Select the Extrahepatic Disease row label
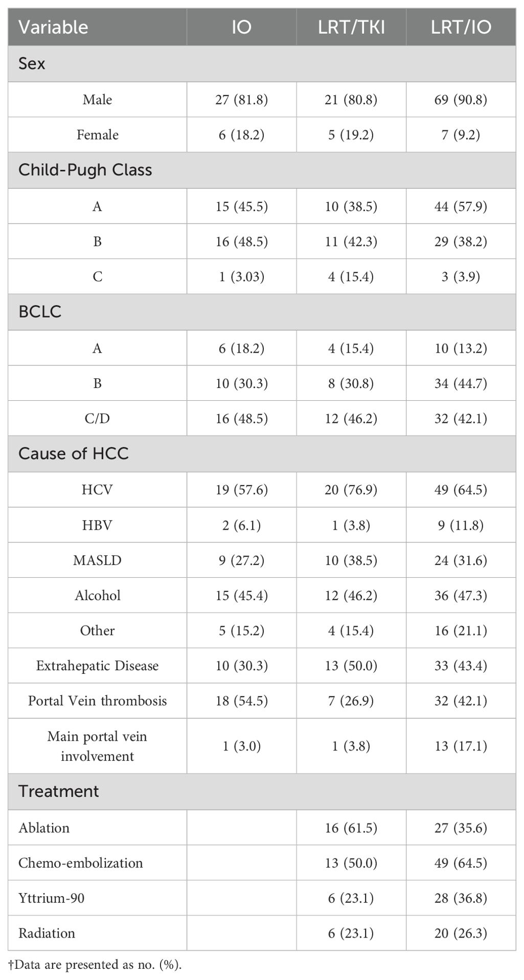This screenshot has height=980, width=524. (x=97, y=666)
